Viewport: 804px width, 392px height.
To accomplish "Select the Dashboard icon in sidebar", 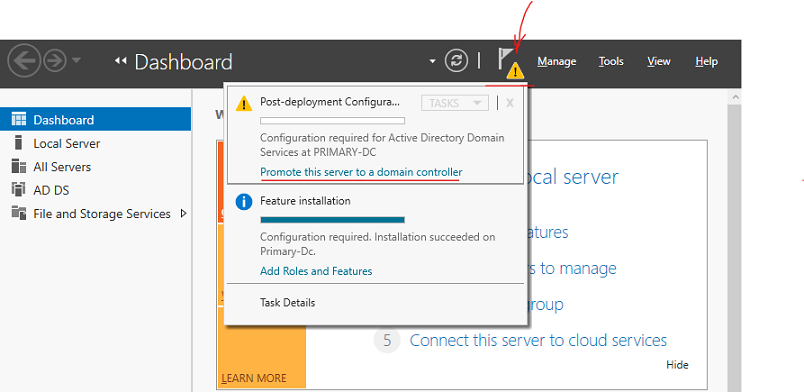I will (18, 120).
